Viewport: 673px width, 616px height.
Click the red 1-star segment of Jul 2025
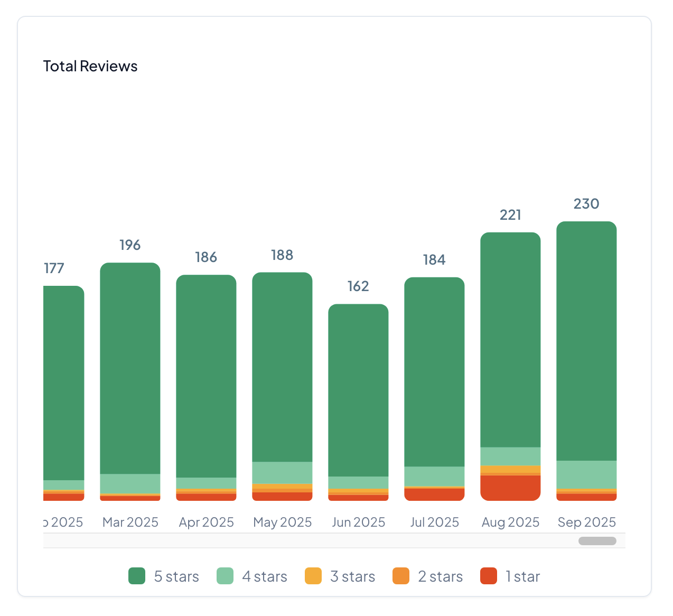[x=434, y=494]
